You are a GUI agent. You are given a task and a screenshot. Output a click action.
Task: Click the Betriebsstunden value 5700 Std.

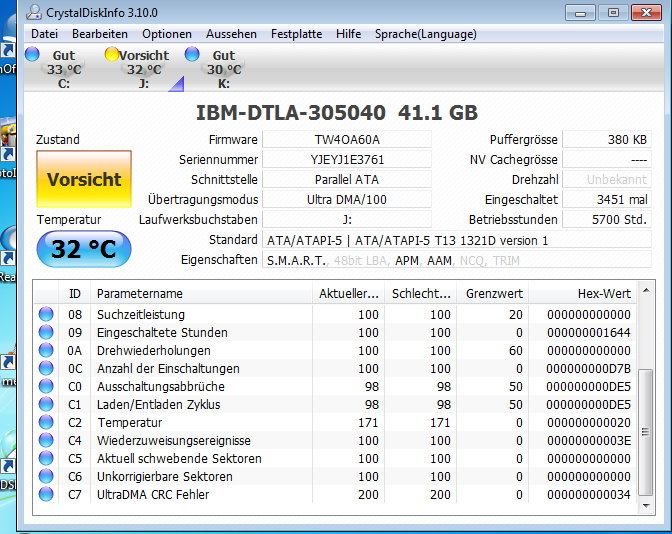coord(607,220)
